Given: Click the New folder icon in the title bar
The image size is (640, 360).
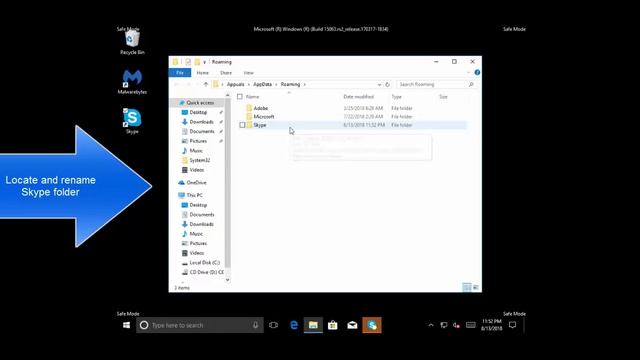Looking at the screenshot, I should point(197,62).
